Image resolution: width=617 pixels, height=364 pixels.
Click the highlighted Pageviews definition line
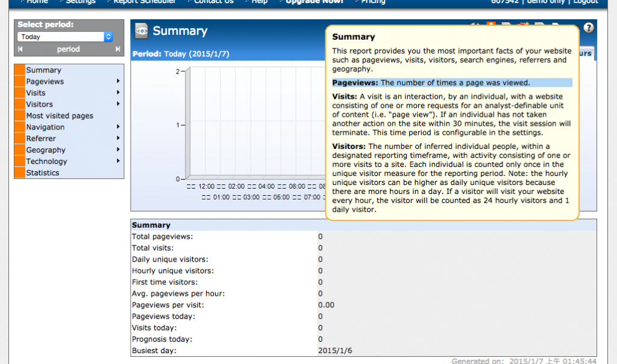[x=452, y=83]
